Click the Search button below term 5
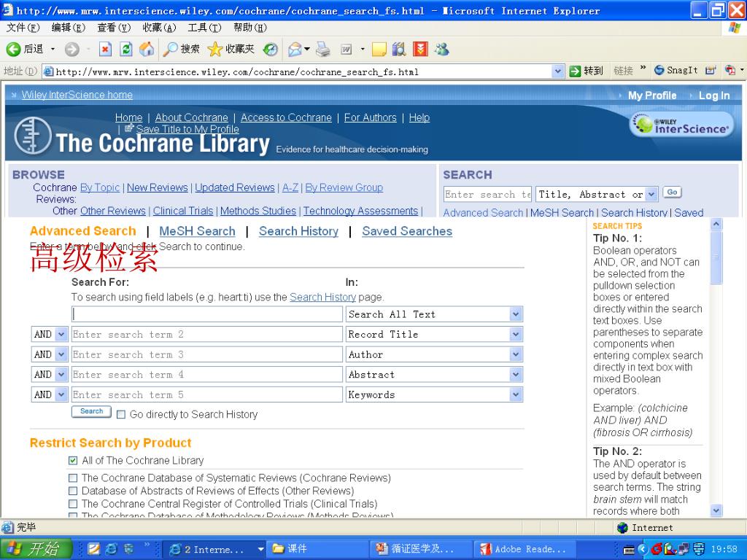This screenshot has height=560, width=747. 91,411
